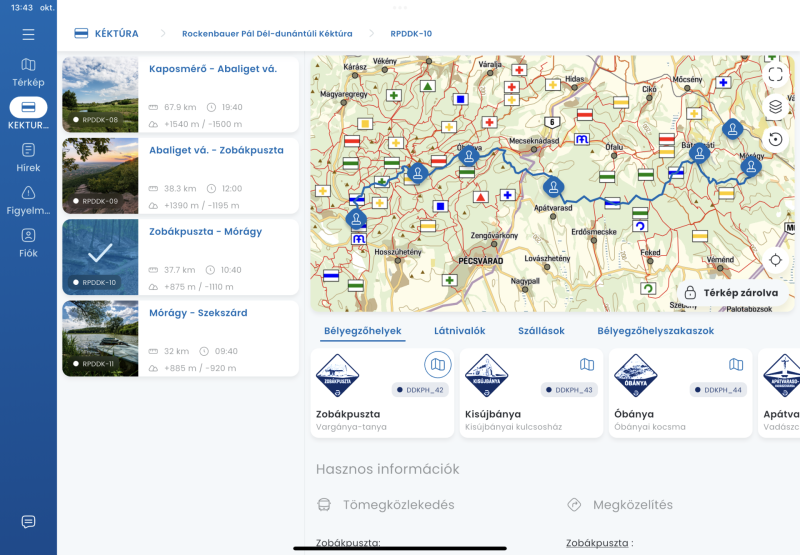Reset map orientation with the rotate icon

(775, 139)
